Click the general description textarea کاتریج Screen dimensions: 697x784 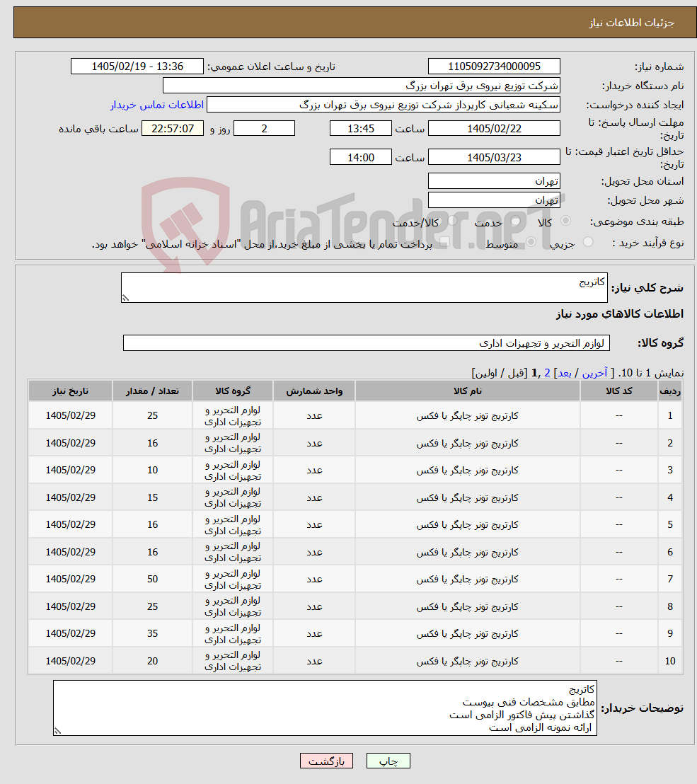364,287
